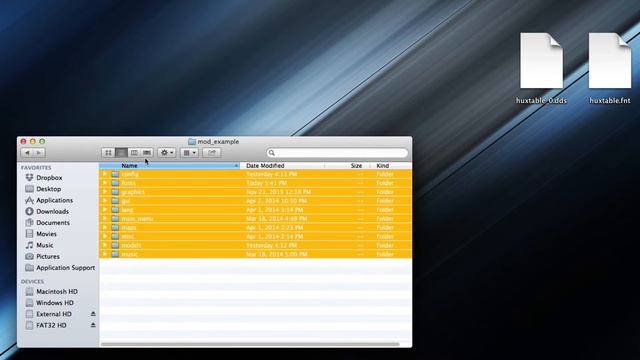Click the mod_example window title folder icon

[192, 142]
